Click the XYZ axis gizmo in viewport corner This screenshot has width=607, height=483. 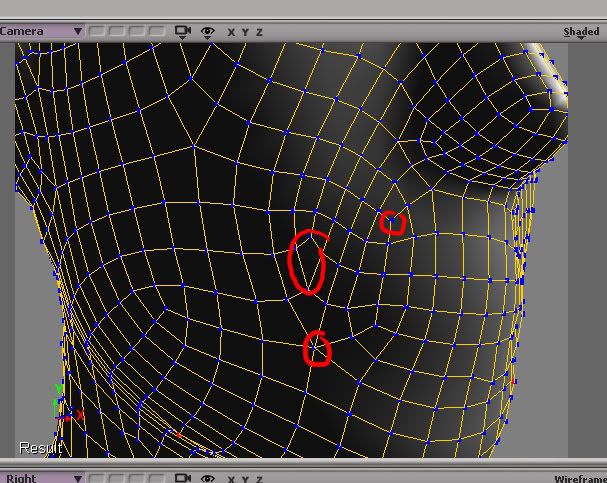pyautogui.click(x=68, y=404)
